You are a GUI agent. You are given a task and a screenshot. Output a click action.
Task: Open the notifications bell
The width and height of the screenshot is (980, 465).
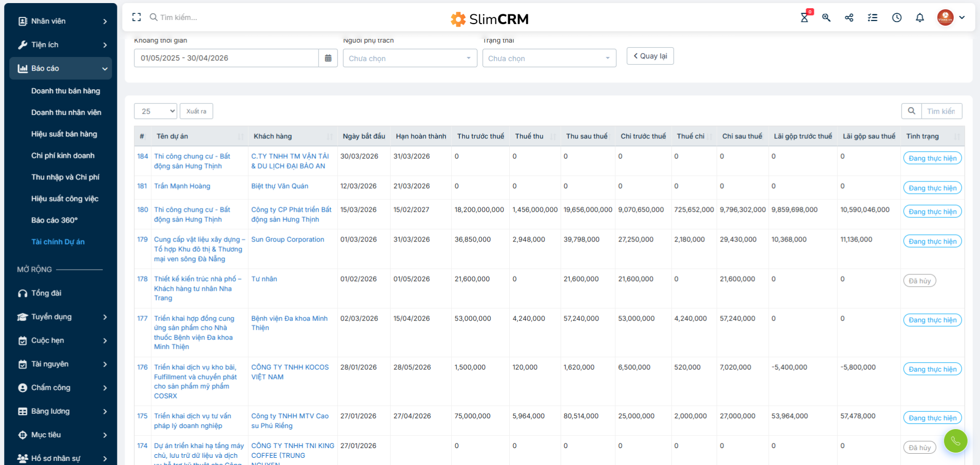(x=919, y=18)
